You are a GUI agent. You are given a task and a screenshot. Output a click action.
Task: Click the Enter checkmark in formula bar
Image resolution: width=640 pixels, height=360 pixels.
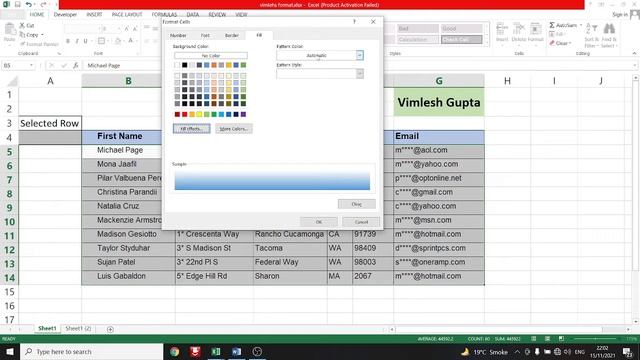pos(64,65)
